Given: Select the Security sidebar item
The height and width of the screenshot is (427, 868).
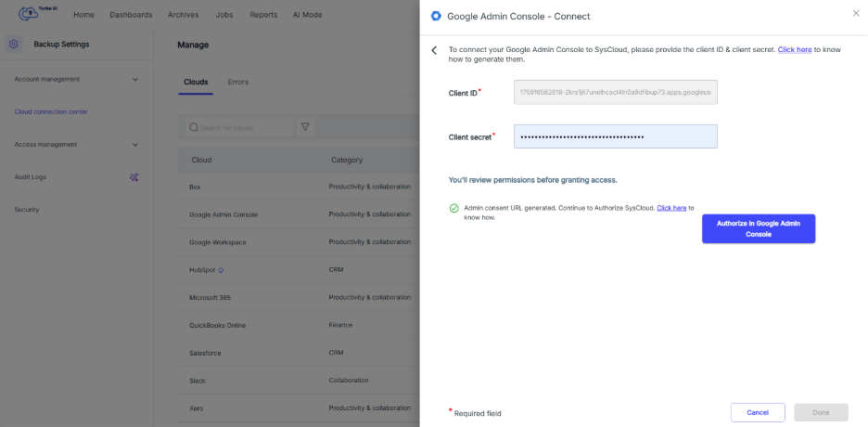Looking at the screenshot, I should click(x=27, y=210).
